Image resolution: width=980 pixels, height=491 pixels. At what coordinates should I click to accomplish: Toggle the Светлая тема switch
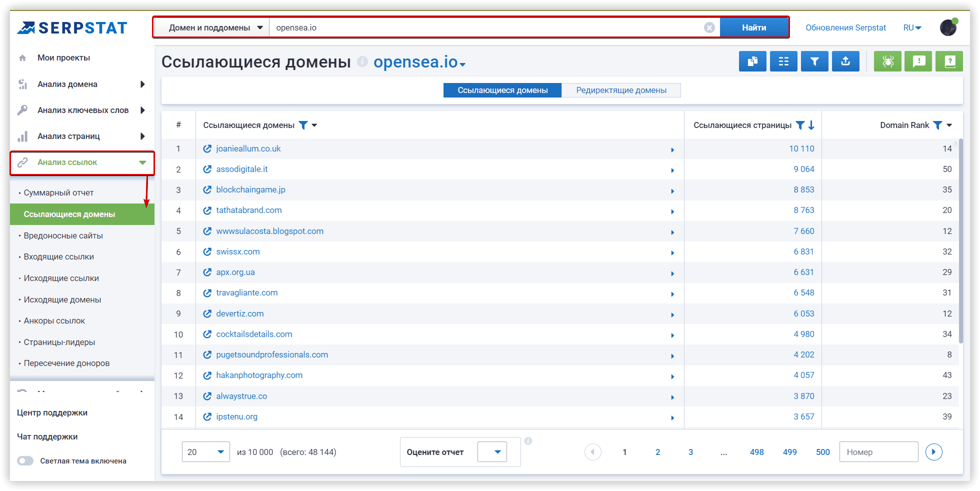25,460
